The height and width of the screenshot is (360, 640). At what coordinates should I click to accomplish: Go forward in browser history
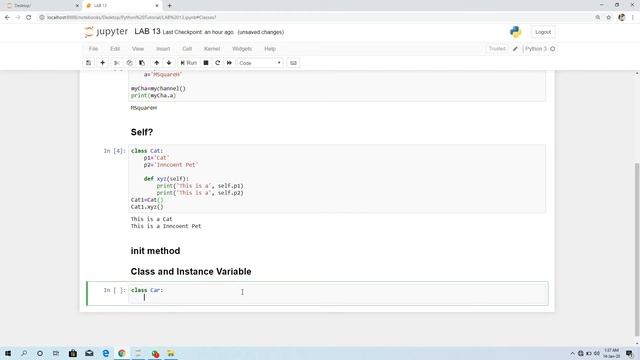tap(18, 18)
